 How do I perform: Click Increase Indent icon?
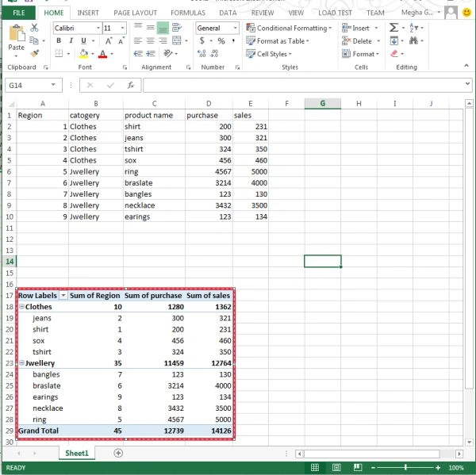pyautogui.click(x=151, y=54)
